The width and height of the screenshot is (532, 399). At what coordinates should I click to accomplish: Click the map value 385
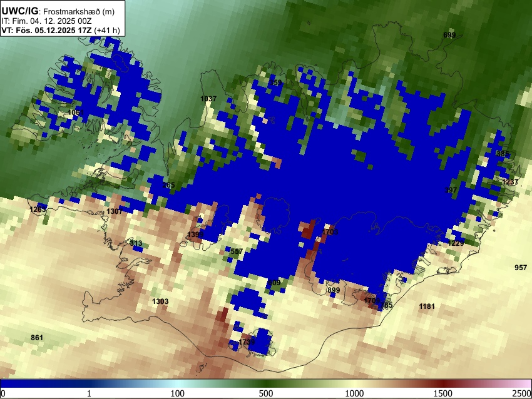[x=503, y=154]
